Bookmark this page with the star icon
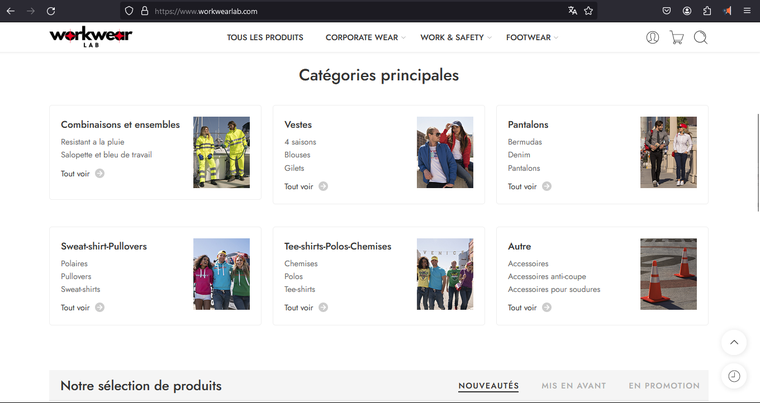 [x=588, y=11]
